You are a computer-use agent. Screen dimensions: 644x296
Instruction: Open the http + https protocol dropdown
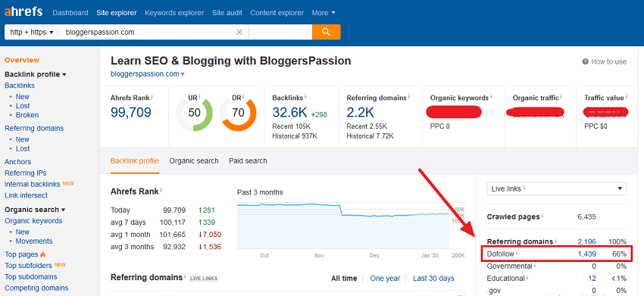32,32
